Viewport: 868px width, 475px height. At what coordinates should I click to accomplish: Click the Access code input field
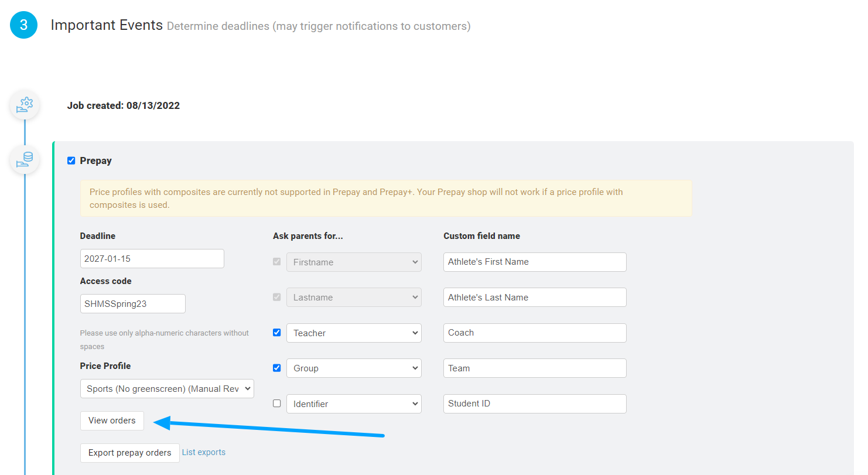(133, 303)
